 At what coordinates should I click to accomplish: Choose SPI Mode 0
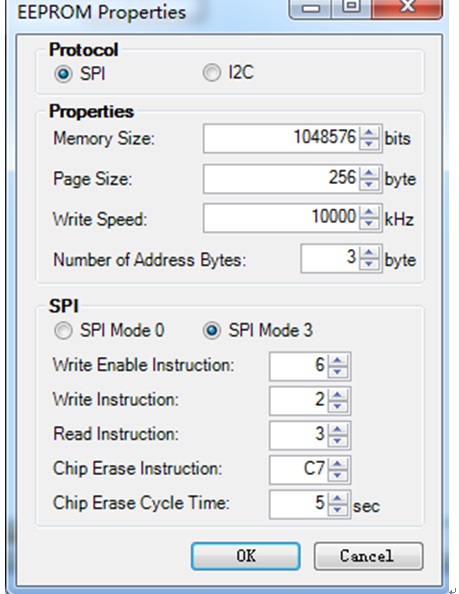coord(63,331)
